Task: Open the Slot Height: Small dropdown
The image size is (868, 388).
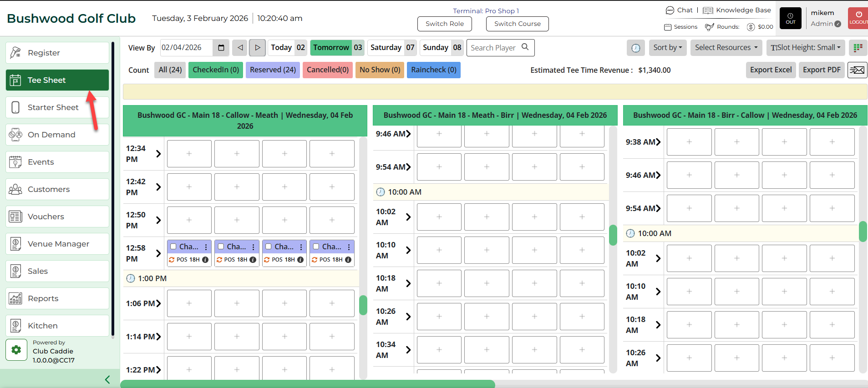Action: click(806, 48)
